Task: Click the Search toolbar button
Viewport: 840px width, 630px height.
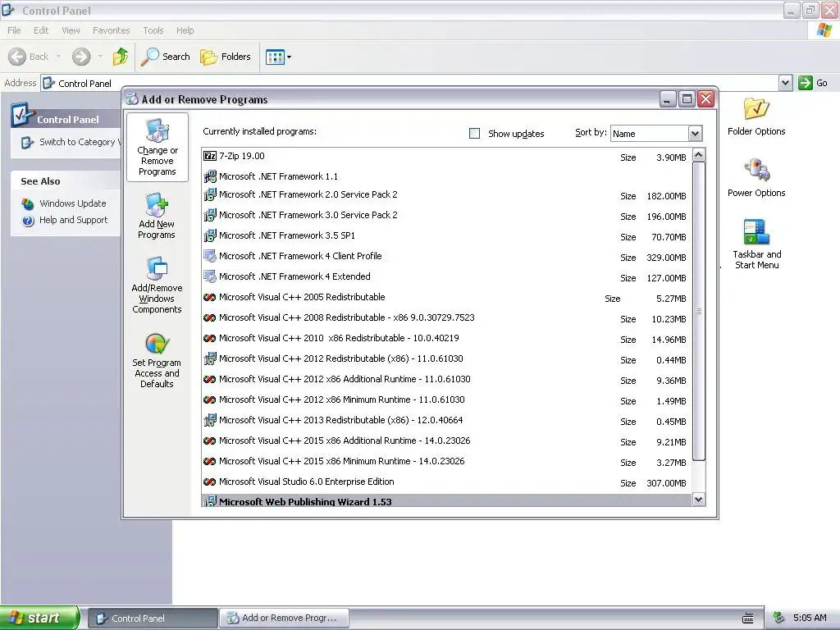Action: point(166,57)
